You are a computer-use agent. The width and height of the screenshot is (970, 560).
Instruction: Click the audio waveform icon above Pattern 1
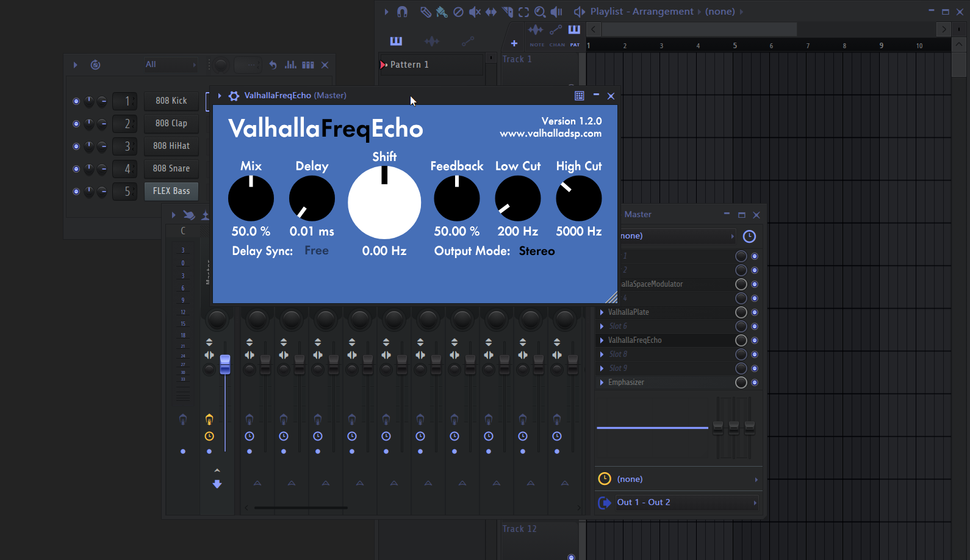tap(432, 41)
